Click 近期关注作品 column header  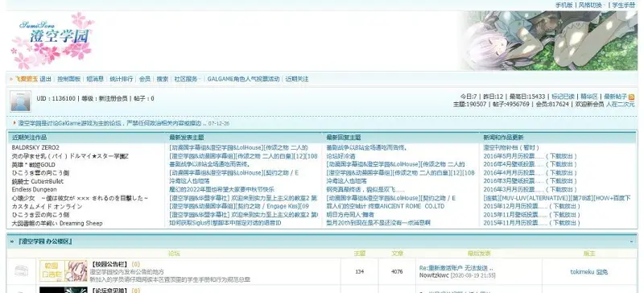tap(29, 138)
